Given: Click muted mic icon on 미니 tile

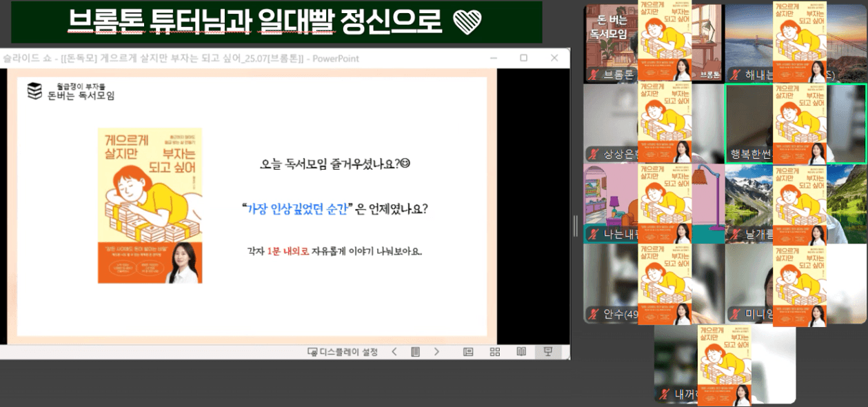Looking at the screenshot, I should (736, 315).
